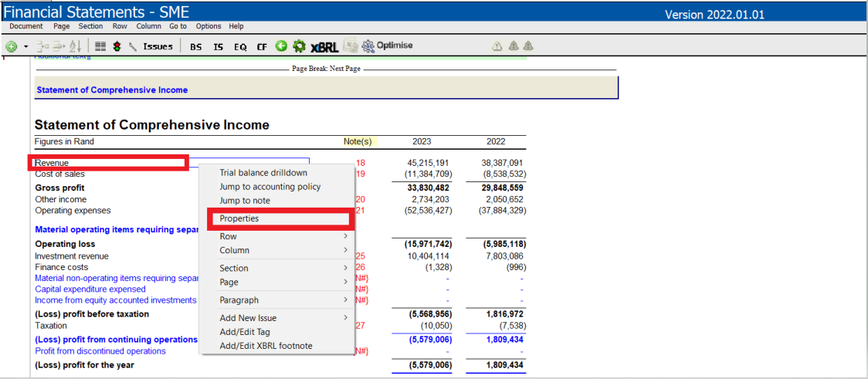Viewport: 868px width, 379px height.
Task: Click the Optimise toolbar button
Action: (387, 46)
